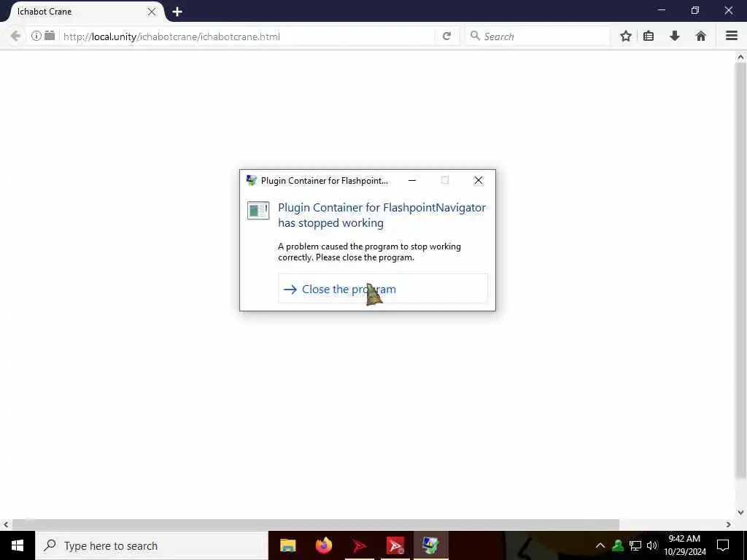
Task: Restore down the browser window
Action: 695,10
